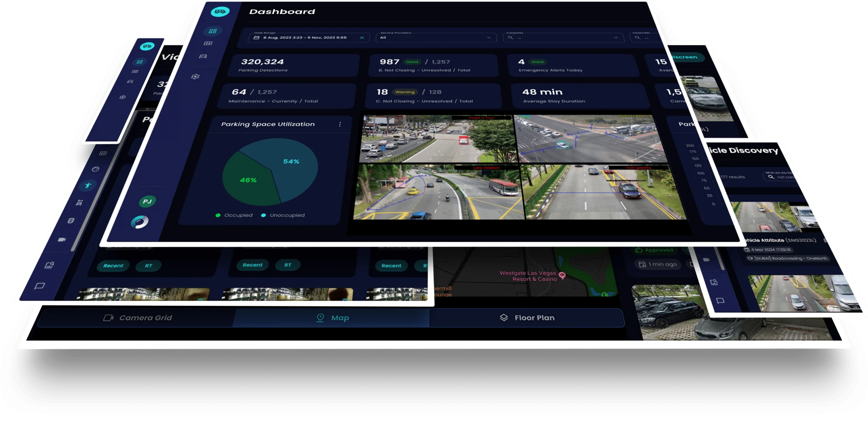Switch to the Floor Plan tab
Screen dimensions: 868x429
click(x=527, y=318)
